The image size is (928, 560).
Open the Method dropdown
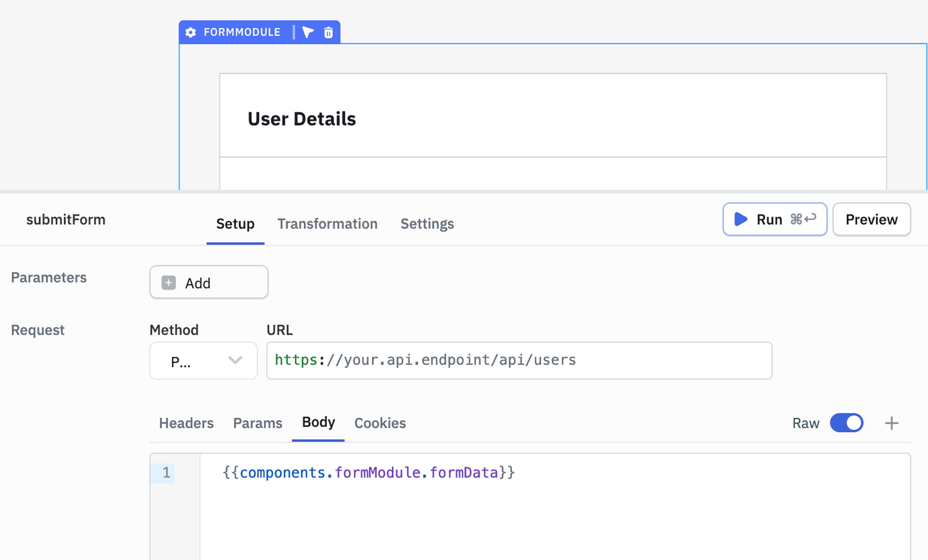point(203,361)
